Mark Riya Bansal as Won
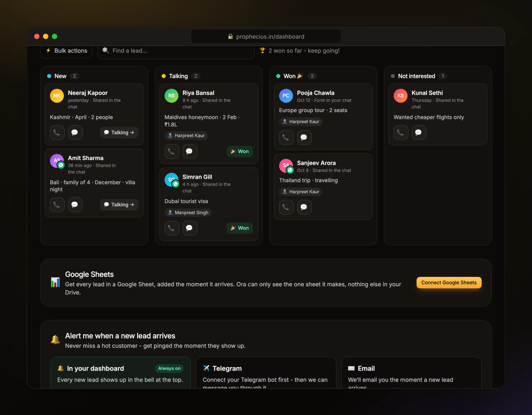Viewport: 532px width, 415px height. click(x=240, y=151)
